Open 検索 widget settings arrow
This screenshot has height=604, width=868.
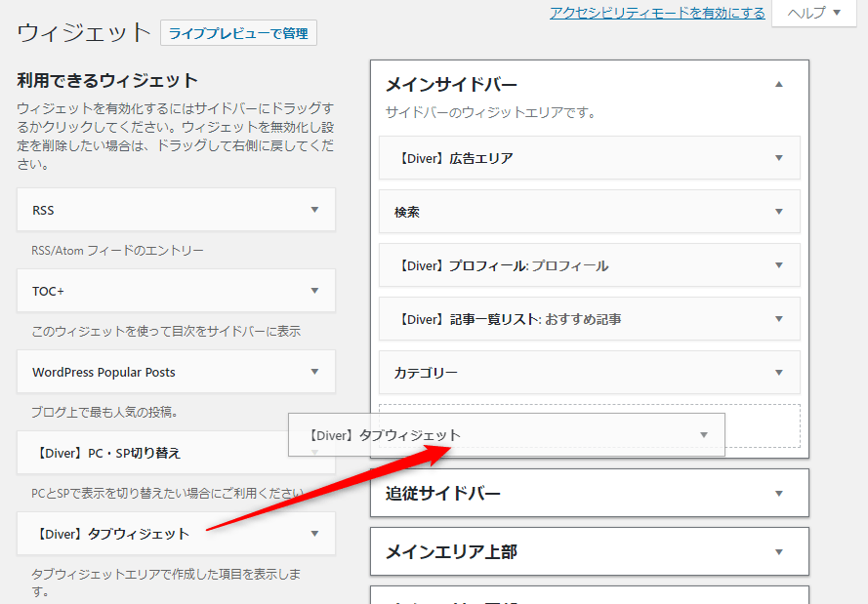(x=778, y=212)
